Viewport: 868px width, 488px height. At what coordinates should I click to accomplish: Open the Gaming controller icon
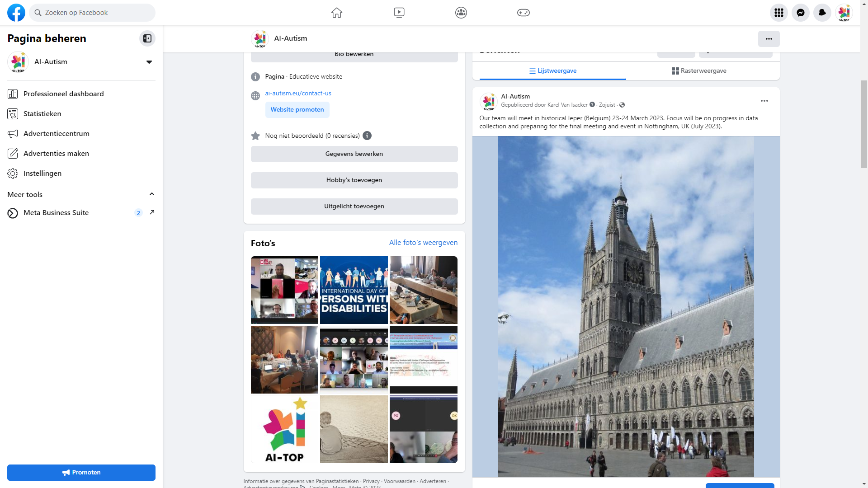[x=523, y=13]
